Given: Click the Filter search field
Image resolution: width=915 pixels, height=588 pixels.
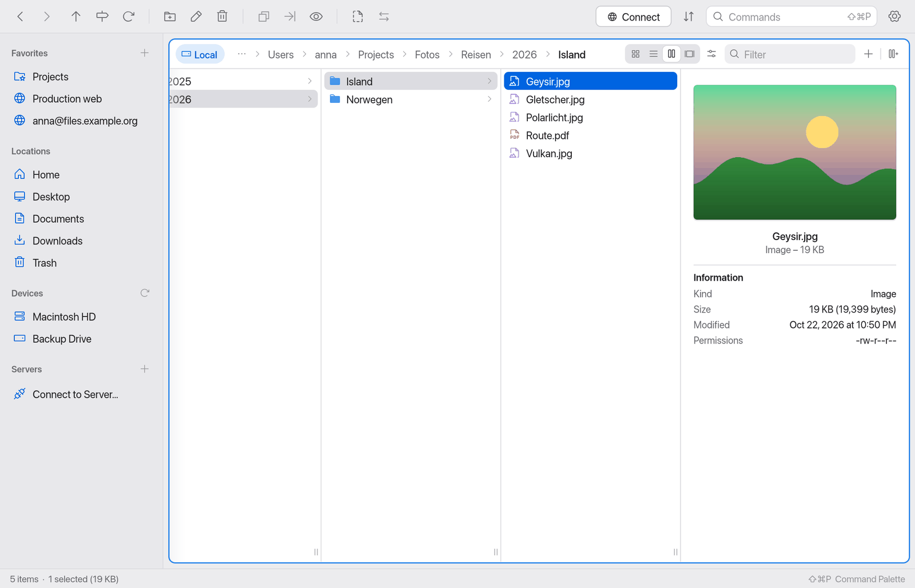Looking at the screenshot, I should point(790,54).
